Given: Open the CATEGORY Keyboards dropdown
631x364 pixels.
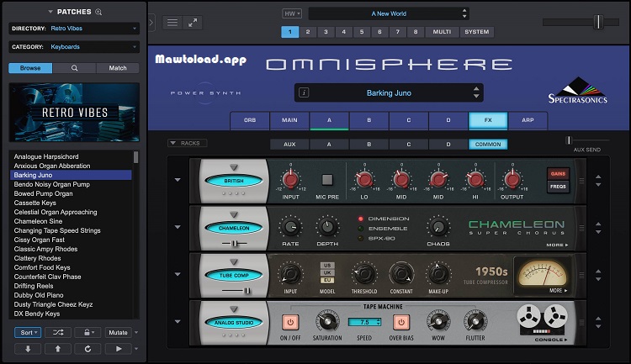Looking at the screenshot, I should [74, 47].
